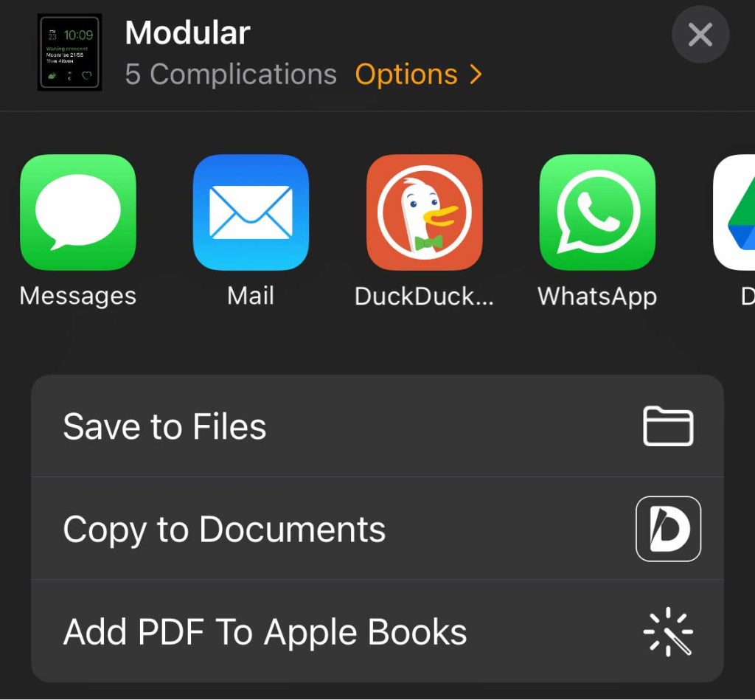Share through the WhatsApp icon
Viewport: 755px width, 700px height.
click(x=597, y=212)
